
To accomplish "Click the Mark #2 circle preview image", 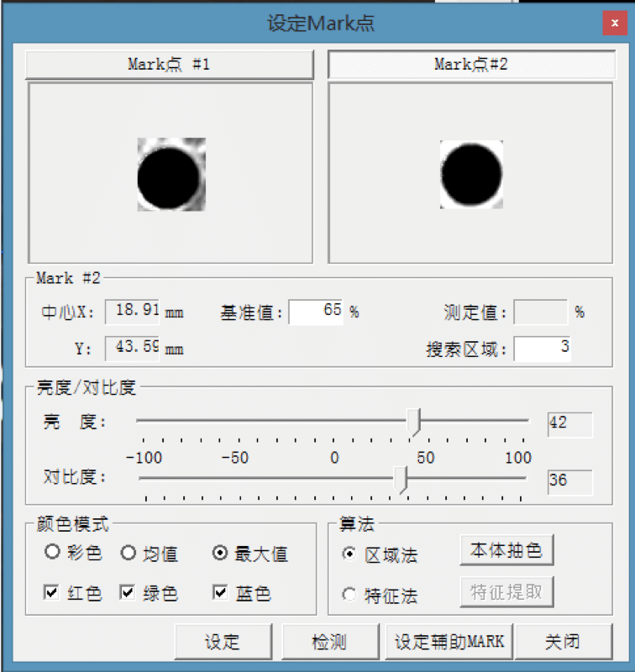I will point(471,174).
